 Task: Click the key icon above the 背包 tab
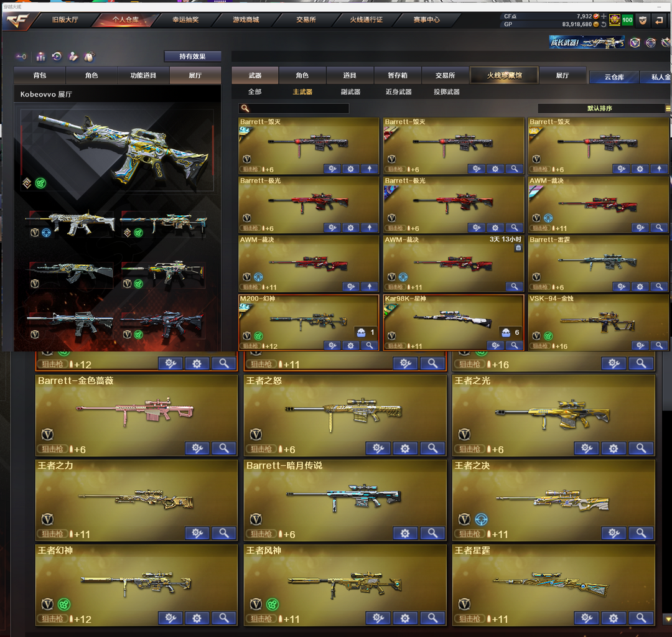[21, 57]
